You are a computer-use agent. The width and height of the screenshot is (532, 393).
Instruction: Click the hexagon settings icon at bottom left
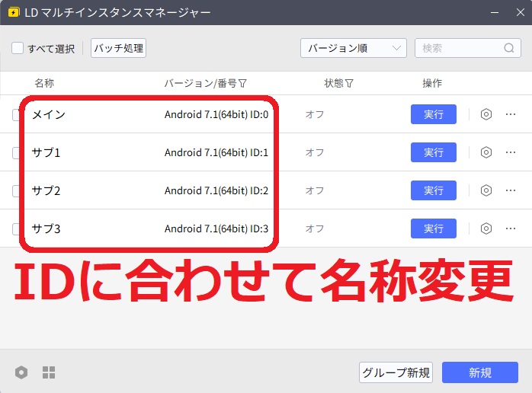click(x=21, y=372)
